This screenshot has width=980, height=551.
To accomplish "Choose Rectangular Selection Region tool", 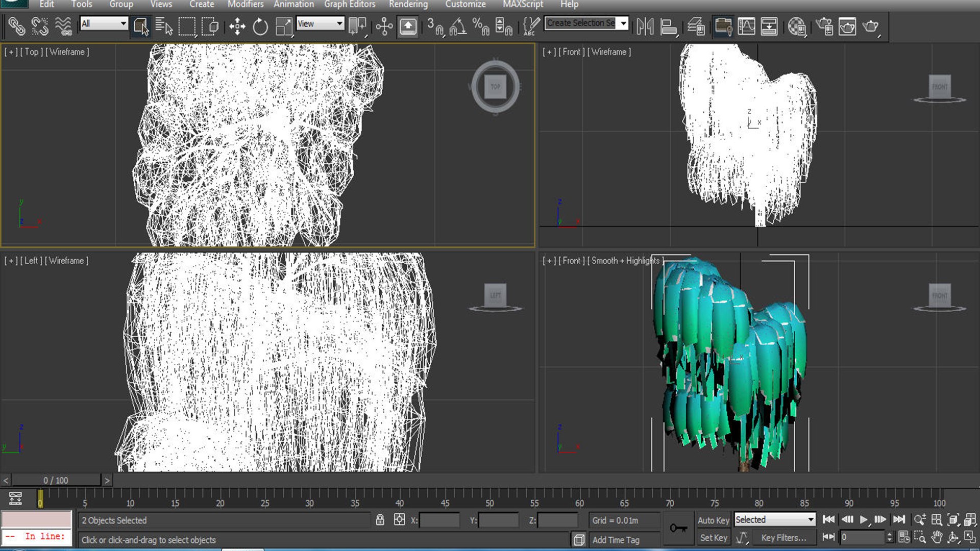I will (x=187, y=26).
